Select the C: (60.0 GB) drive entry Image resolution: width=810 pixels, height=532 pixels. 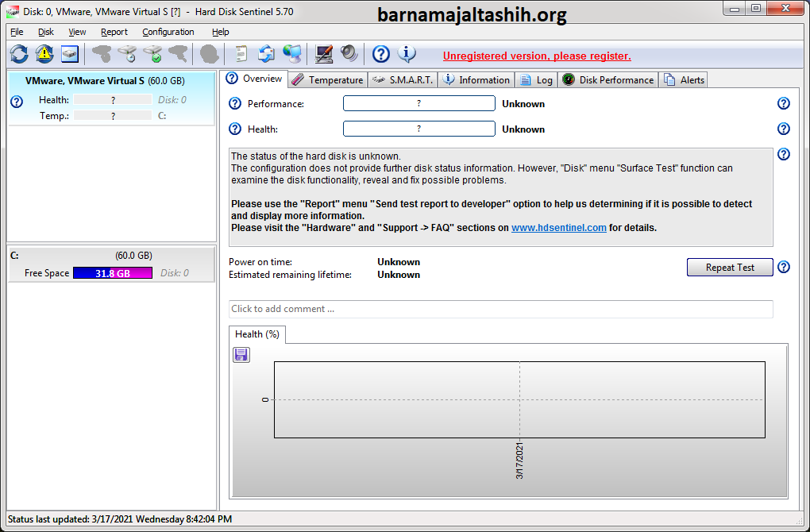[111, 264]
